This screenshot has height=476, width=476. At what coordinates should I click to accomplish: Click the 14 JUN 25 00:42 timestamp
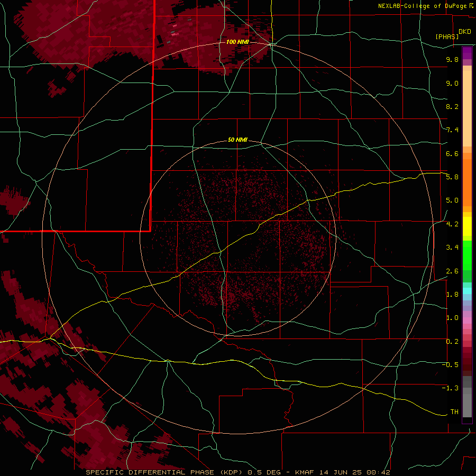[x=355, y=472]
